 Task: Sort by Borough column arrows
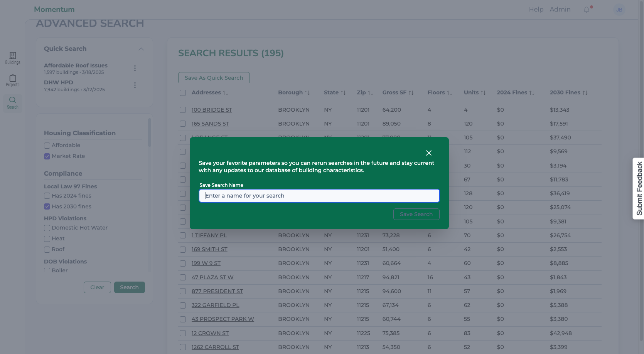(x=307, y=93)
